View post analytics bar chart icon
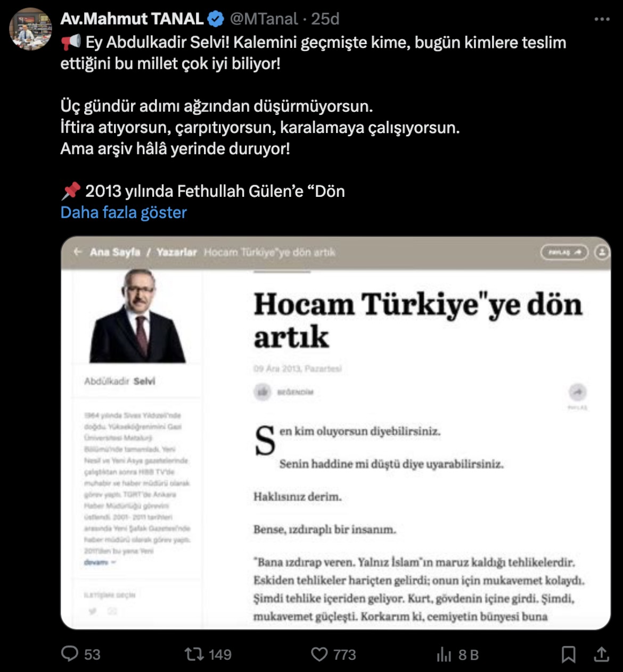 tap(444, 654)
